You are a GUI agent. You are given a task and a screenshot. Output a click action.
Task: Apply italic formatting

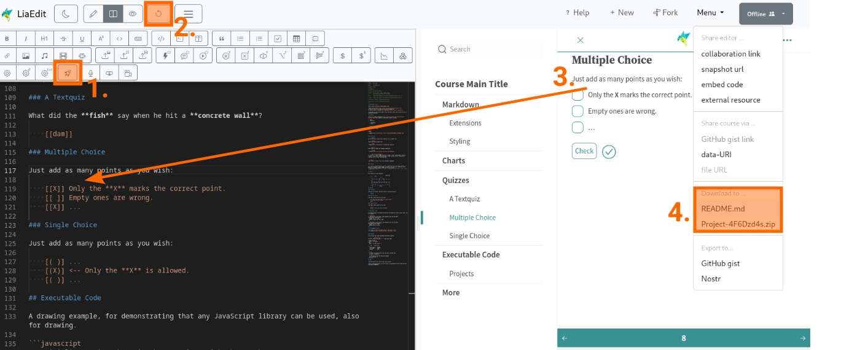[26, 39]
